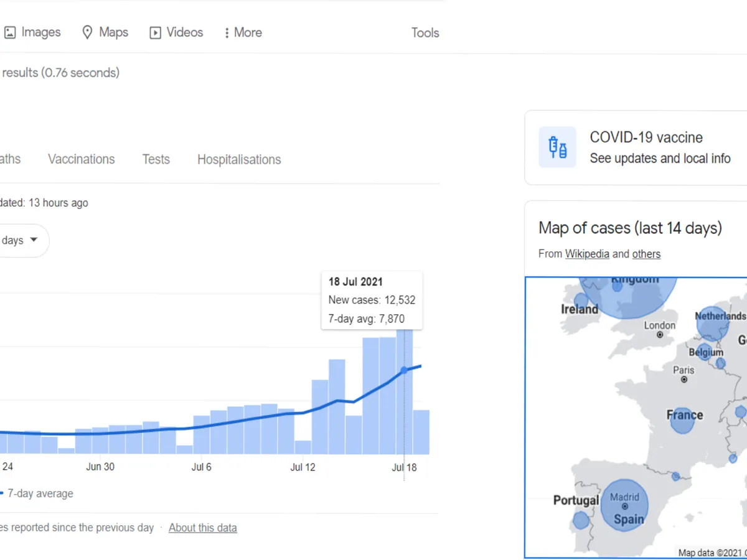Click the Maps pin icon
Screen dimensions: 747x560
click(88, 32)
